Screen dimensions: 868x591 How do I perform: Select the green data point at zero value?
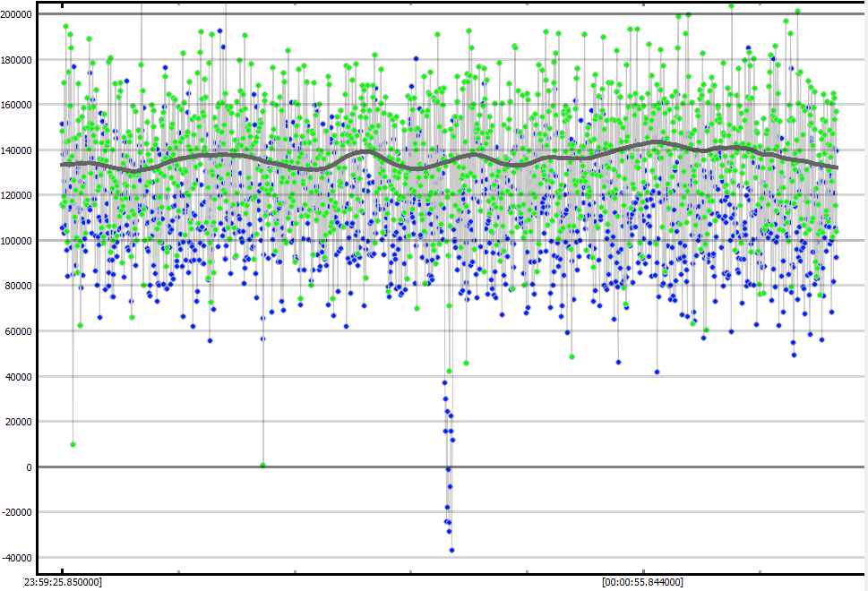[x=262, y=465]
